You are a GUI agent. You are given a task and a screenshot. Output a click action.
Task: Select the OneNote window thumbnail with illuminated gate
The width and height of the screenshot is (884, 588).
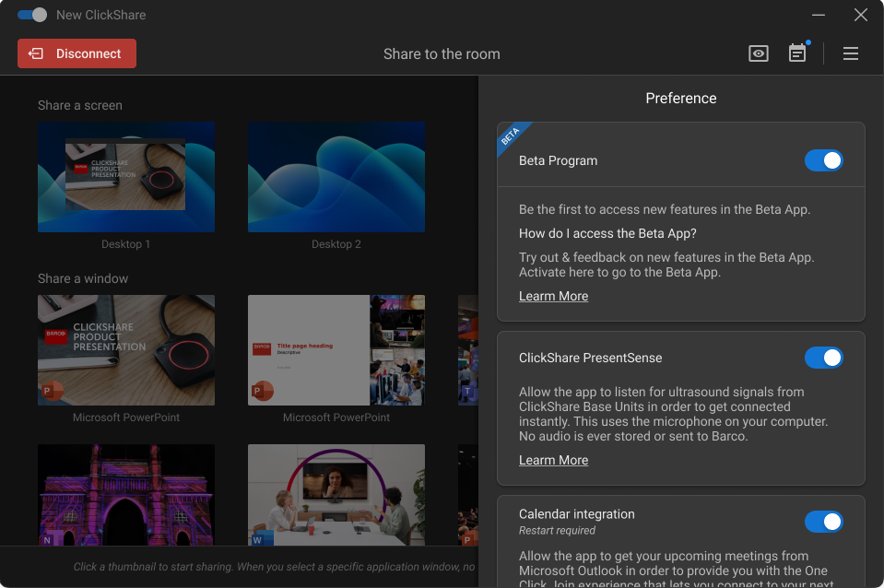(126, 495)
